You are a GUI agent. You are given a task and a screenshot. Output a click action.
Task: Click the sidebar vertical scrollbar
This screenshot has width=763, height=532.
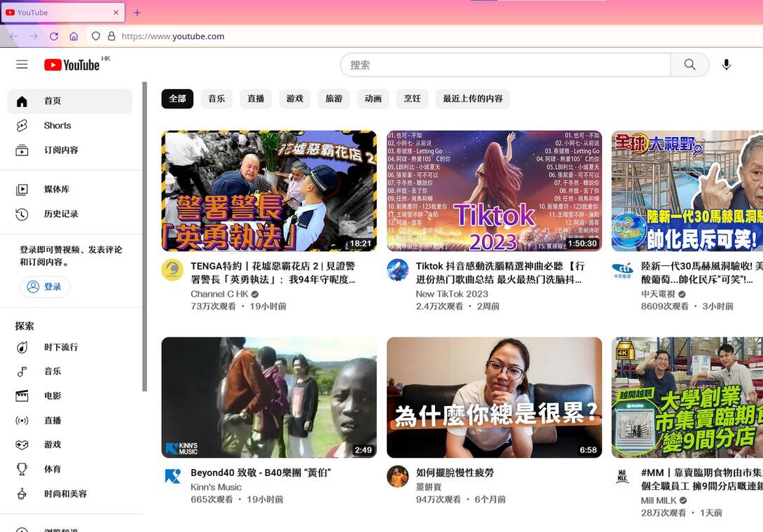(x=144, y=238)
